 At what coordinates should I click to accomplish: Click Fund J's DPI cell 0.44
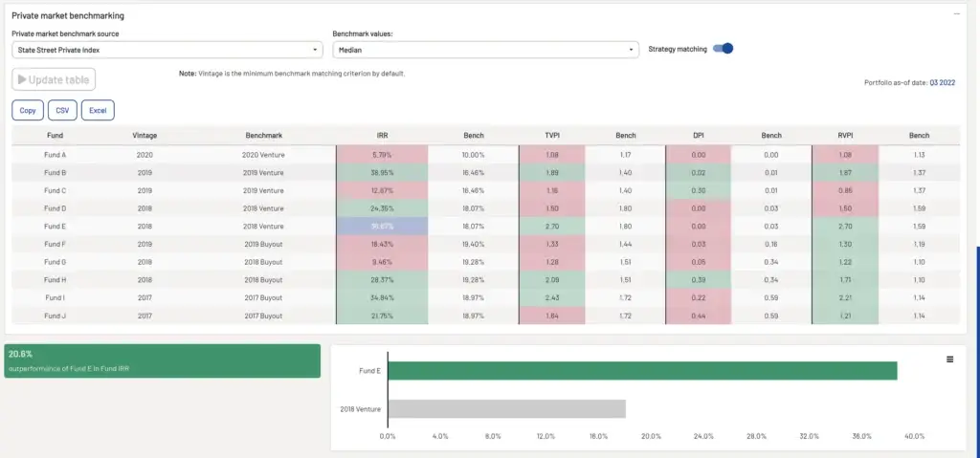tap(698, 316)
